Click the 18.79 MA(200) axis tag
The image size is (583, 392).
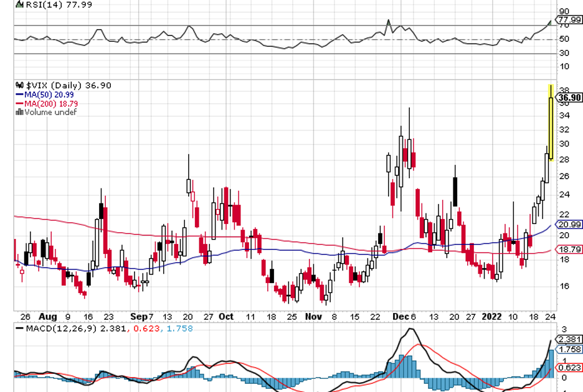tap(570, 250)
